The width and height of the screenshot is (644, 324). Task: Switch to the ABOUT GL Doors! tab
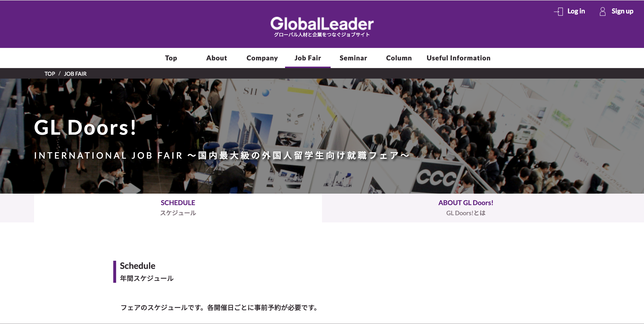(465, 208)
